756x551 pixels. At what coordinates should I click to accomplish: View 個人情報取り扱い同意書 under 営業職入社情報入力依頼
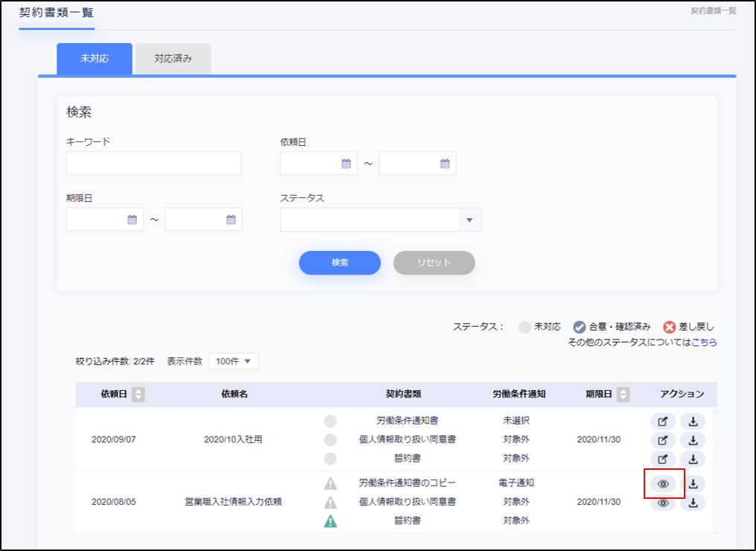tap(663, 503)
